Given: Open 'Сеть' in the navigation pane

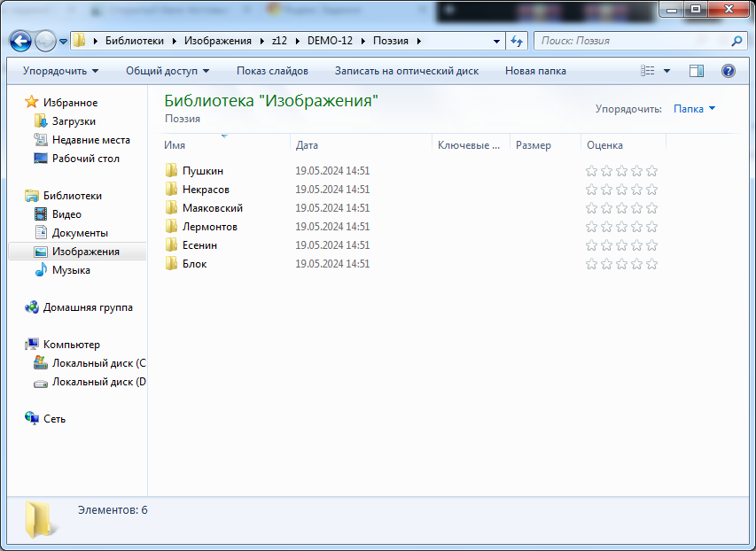Looking at the screenshot, I should click(54, 419).
